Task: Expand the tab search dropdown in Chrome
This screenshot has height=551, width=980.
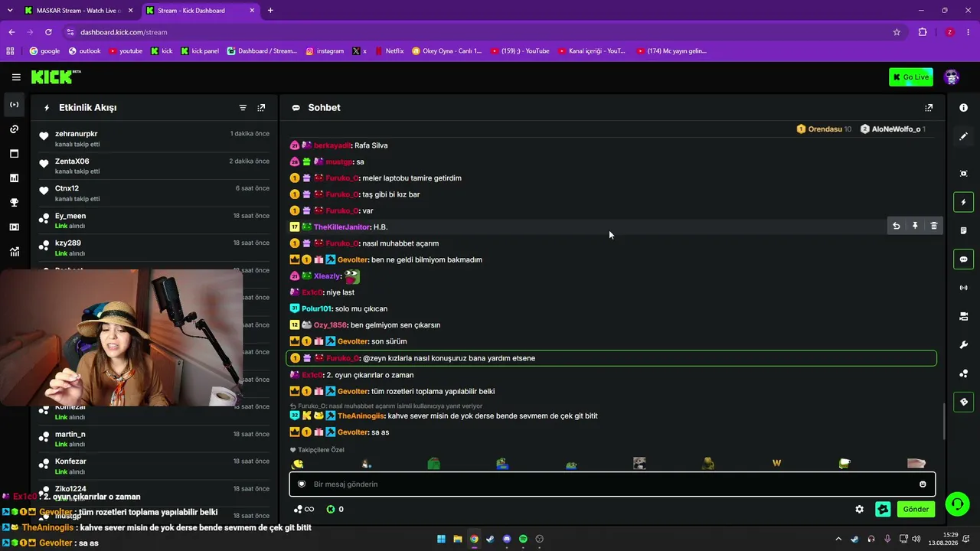Action: [10, 11]
